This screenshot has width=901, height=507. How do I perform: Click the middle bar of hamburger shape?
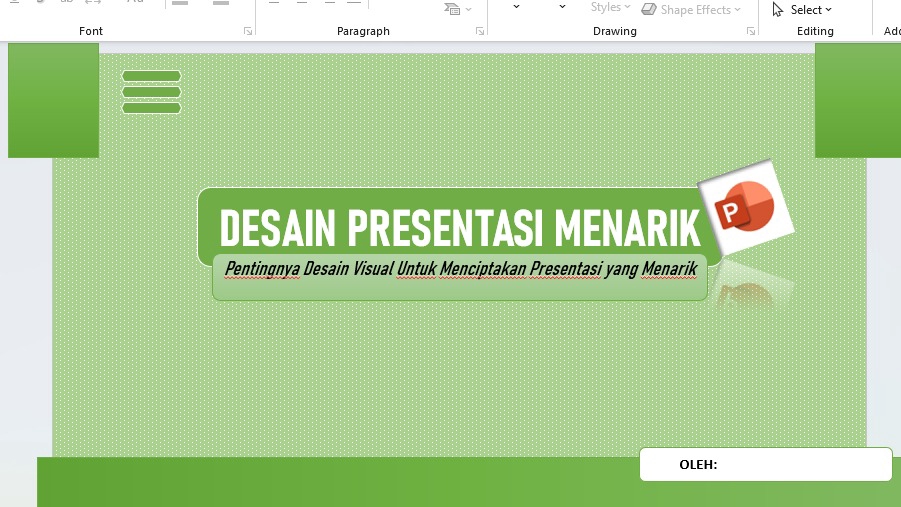(151, 92)
